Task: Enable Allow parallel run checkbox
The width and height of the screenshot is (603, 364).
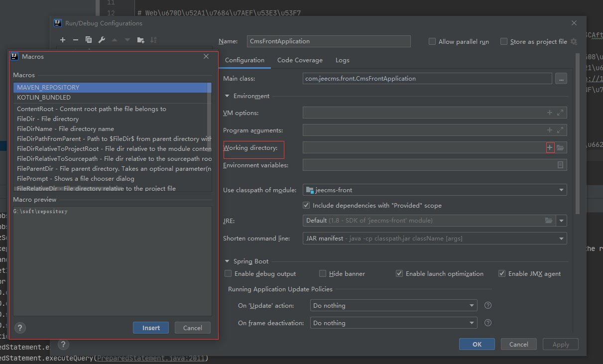Action: [x=432, y=42]
